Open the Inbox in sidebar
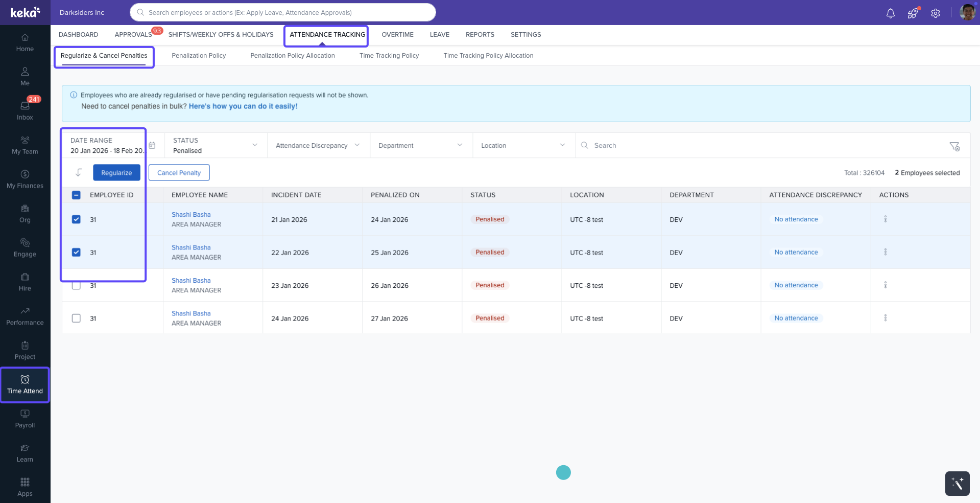The image size is (980, 503). (25, 110)
